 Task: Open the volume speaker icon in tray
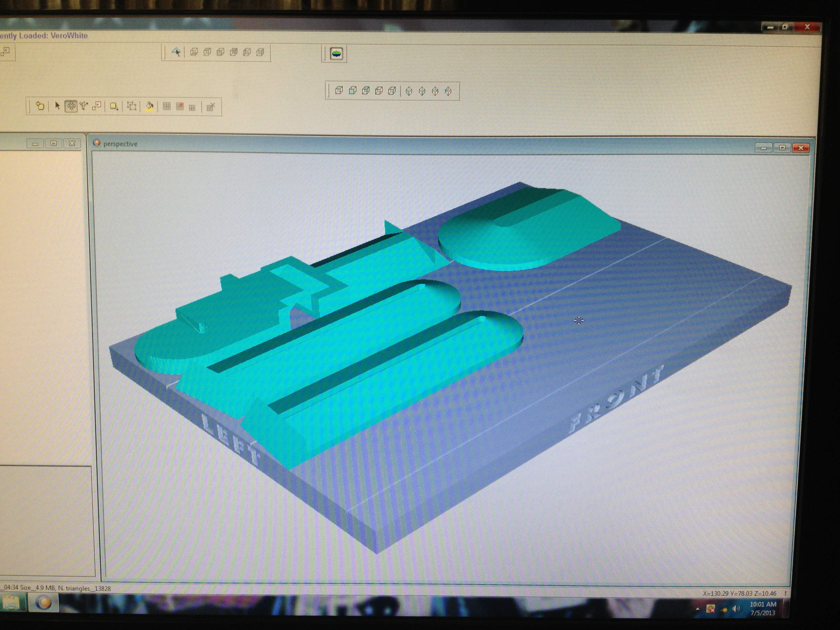tap(736, 609)
